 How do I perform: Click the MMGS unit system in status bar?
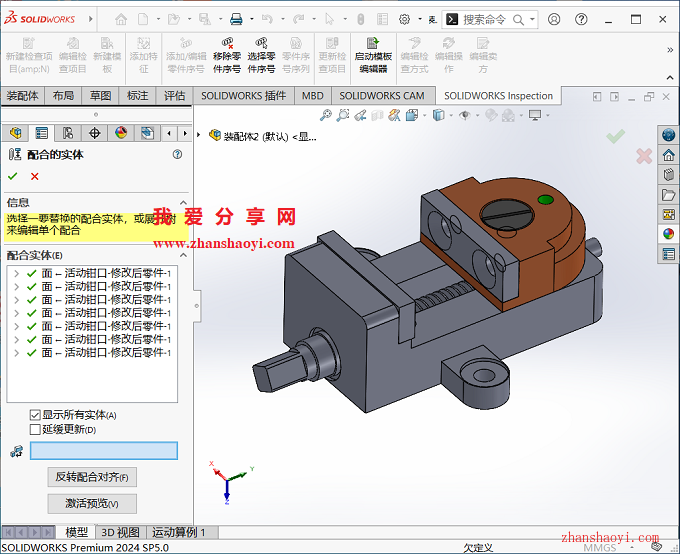599,548
